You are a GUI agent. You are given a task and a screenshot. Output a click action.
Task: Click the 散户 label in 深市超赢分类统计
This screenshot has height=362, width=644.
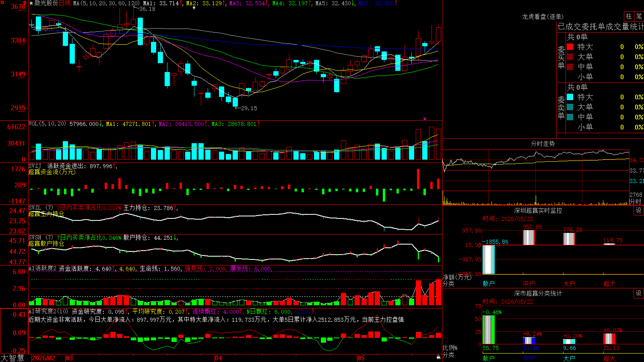point(489,358)
